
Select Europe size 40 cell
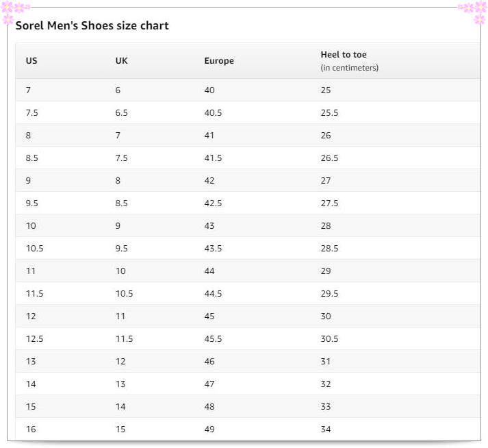pyautogui.click(x=209, y=90)
